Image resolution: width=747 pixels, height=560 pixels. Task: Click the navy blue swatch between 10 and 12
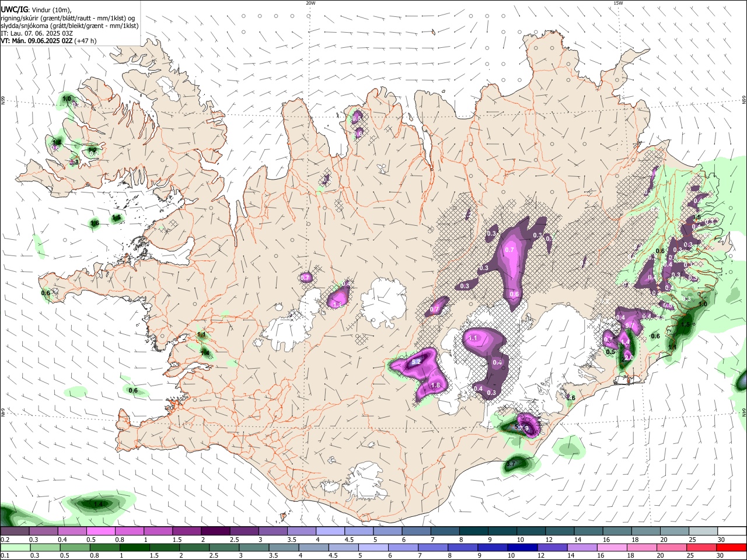pos(521,547)
